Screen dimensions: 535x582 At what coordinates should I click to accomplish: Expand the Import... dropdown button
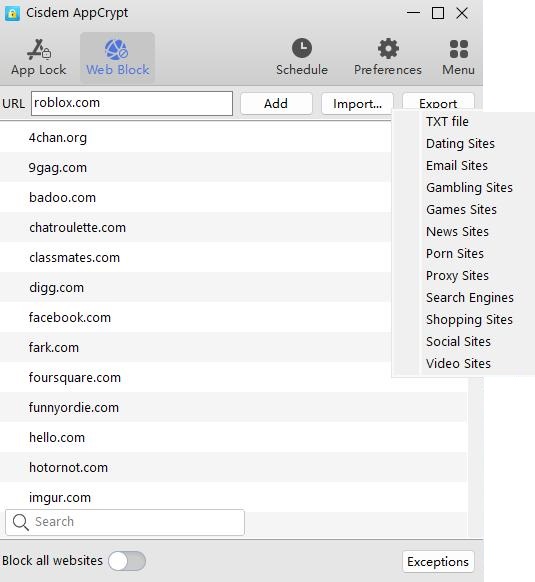[x=357, y=104]
